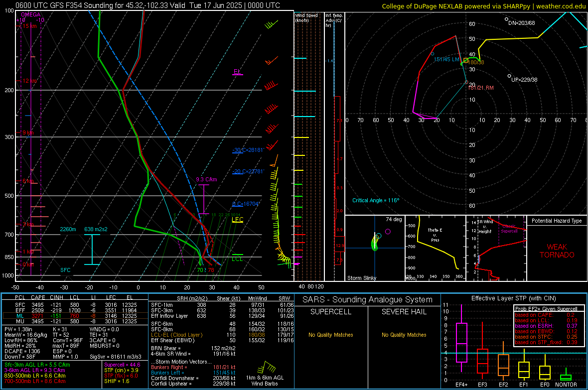Viewport: 588px width, 390px height.
Task: Click the 'SUPERCELL' column heading in SARS
Action: [x=331, y=312]
